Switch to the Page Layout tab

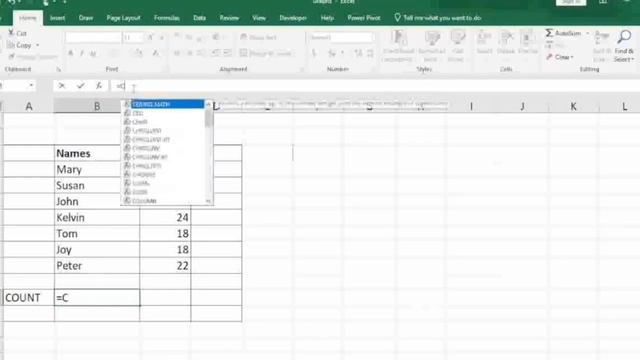tap(123, 18)
